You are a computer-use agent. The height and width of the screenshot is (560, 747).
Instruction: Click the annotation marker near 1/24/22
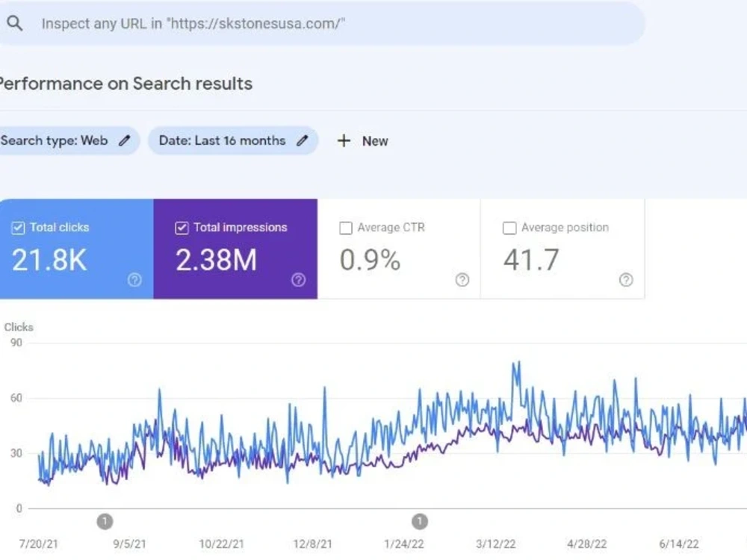pyautogui.click(x=419, y=521)
